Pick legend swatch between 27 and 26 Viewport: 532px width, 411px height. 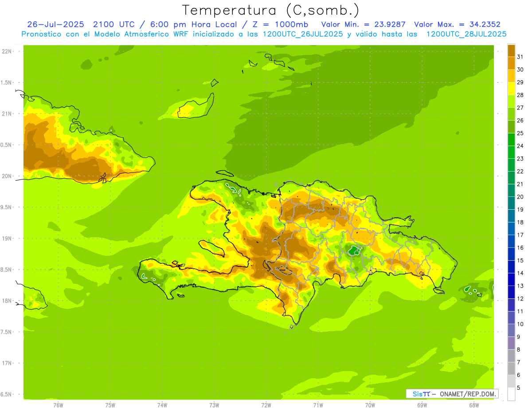[511, 114]
